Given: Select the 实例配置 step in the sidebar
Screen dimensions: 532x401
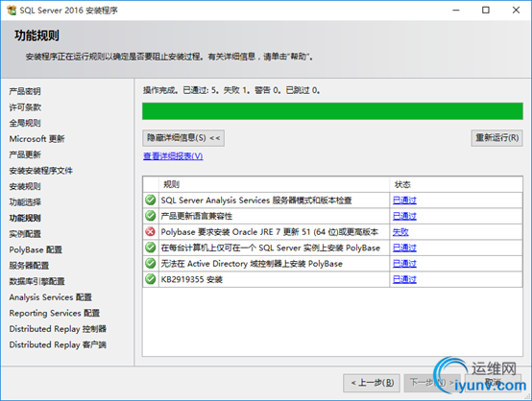Looking at the screenshot, I should click(x=25, y=234).
